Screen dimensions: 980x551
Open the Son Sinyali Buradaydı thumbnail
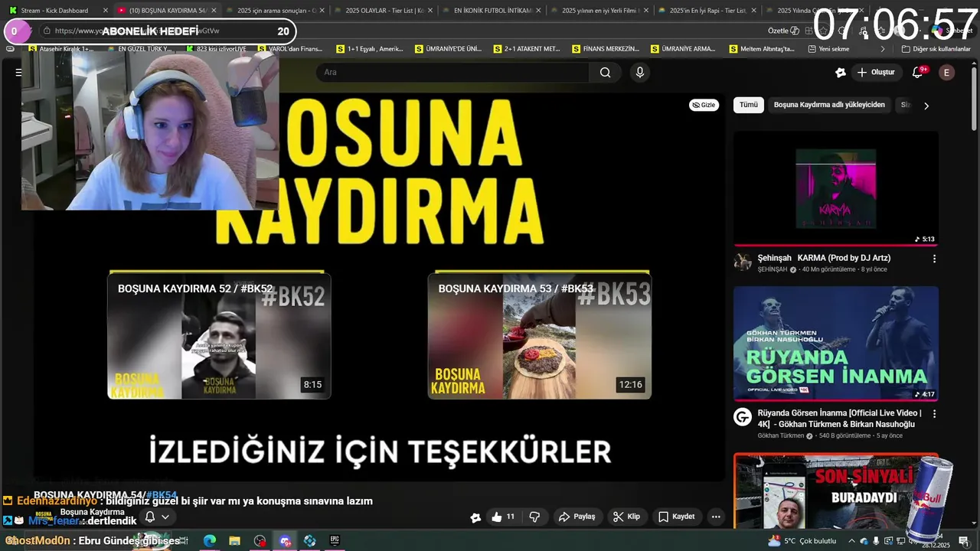(836, 490)
